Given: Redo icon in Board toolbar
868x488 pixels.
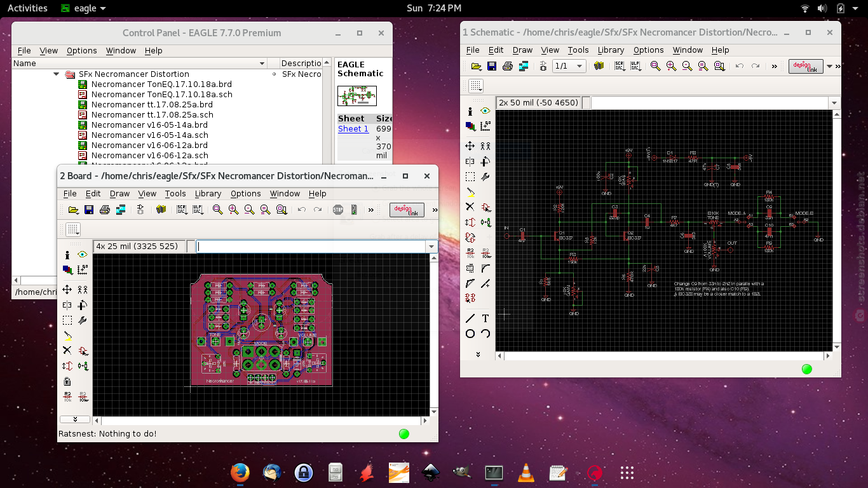Looking at the screenshot, I should click(317, 210).
